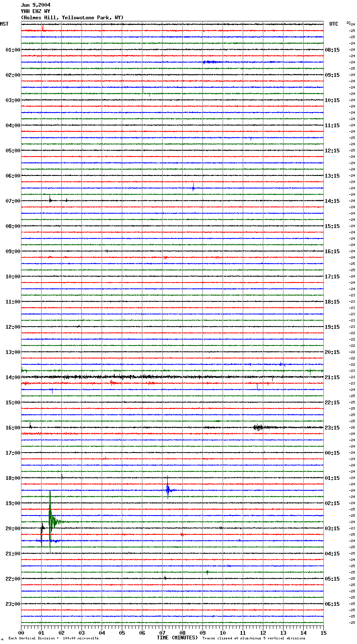Select the 14:00 MST time label
This screenshot has width=357, height=644.
(x=13, y=377)
